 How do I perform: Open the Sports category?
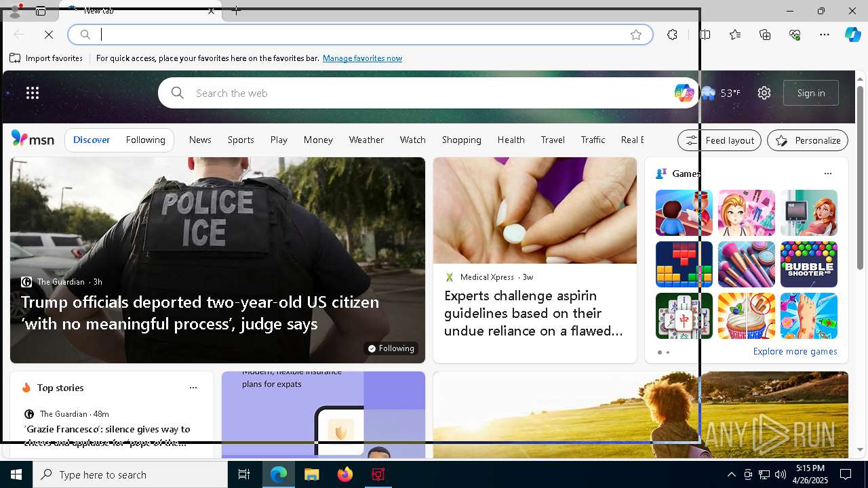click(x=241, y=140)
